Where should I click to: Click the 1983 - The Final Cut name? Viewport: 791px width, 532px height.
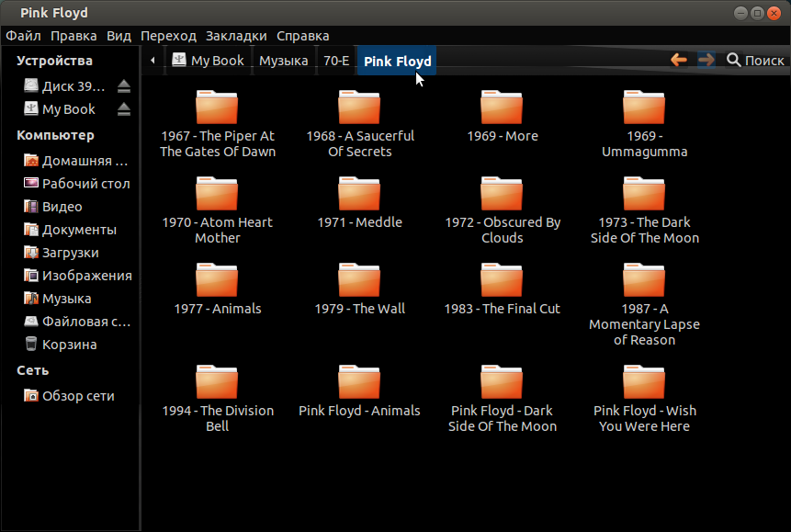click(x=502, y=309)
